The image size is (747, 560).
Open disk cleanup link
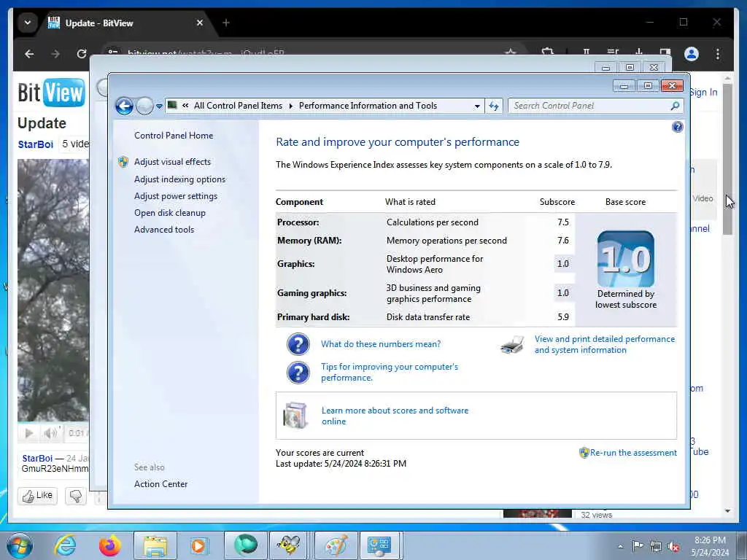click(x=169, y=213)
